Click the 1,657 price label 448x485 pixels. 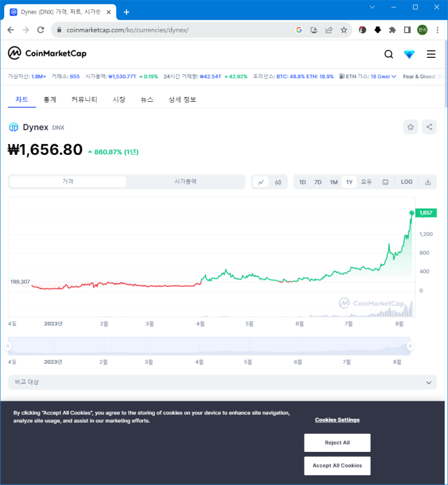(x=426, y=213)
